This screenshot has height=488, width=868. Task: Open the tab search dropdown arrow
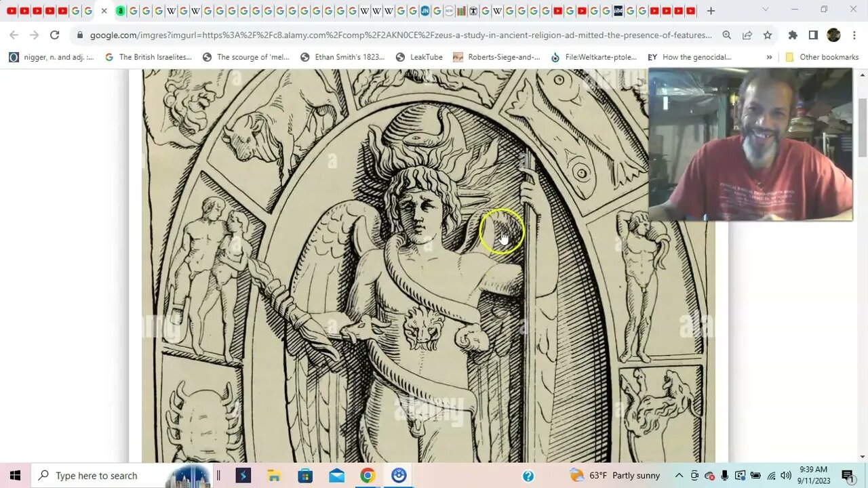(766, 9)
